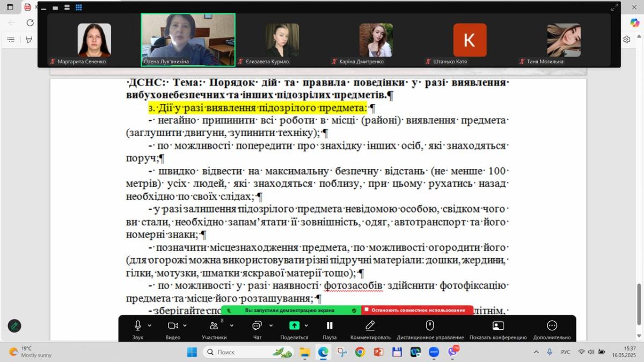Expand the share options arrow next to Поделиться
This screenshot has width=644, height=362.
coord(306,326)
